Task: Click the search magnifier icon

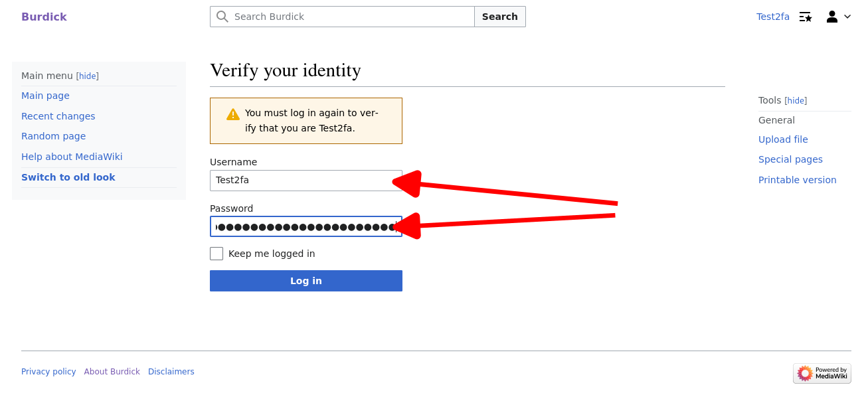Action: click(x=222, y=17)
